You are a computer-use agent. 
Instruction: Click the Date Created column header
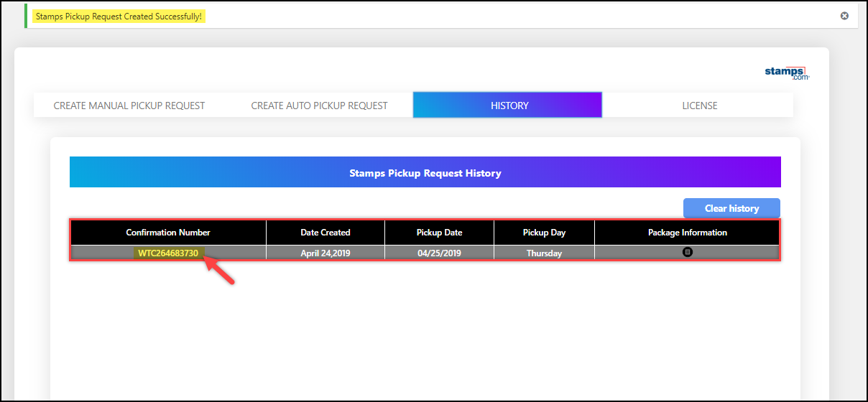click(325, 233)
